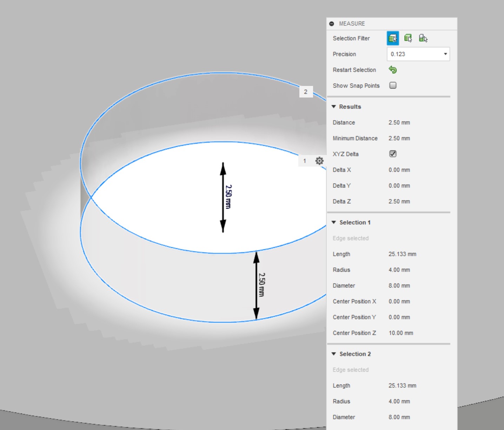Choose the body selection filter icon
504x430 pixels.
[x=408, y=38]
